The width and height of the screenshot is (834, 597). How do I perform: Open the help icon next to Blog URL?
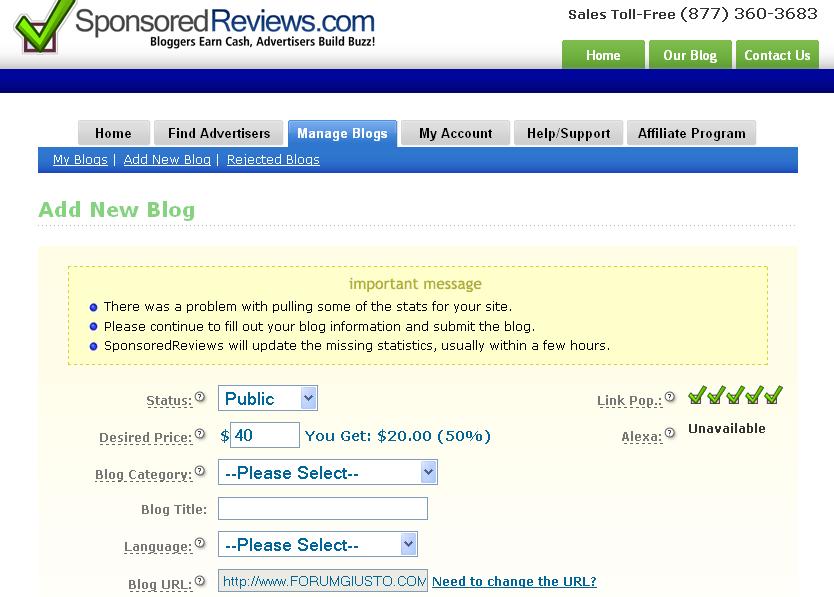pyautogui.click(x=199, y=581)
